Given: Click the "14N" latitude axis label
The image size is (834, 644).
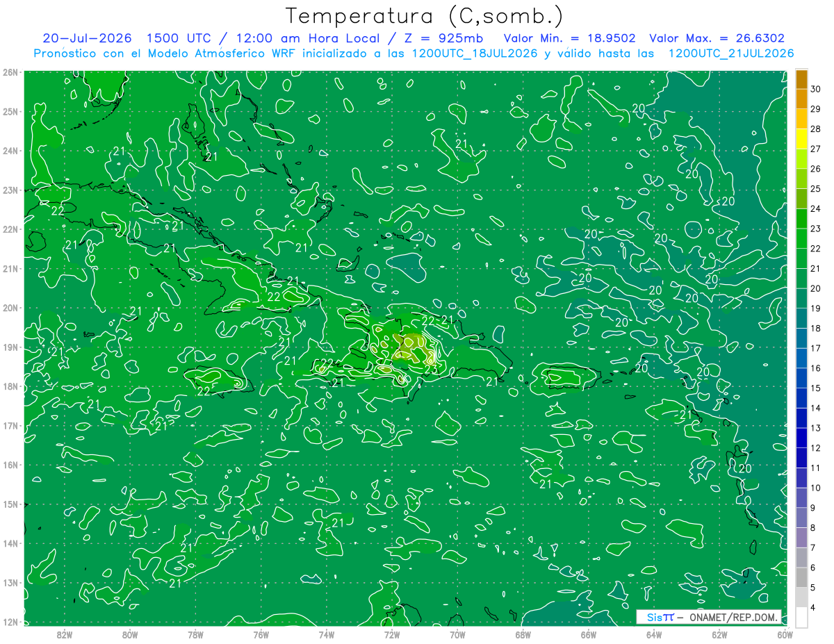Looking at the screenshot, I should 10,543.
